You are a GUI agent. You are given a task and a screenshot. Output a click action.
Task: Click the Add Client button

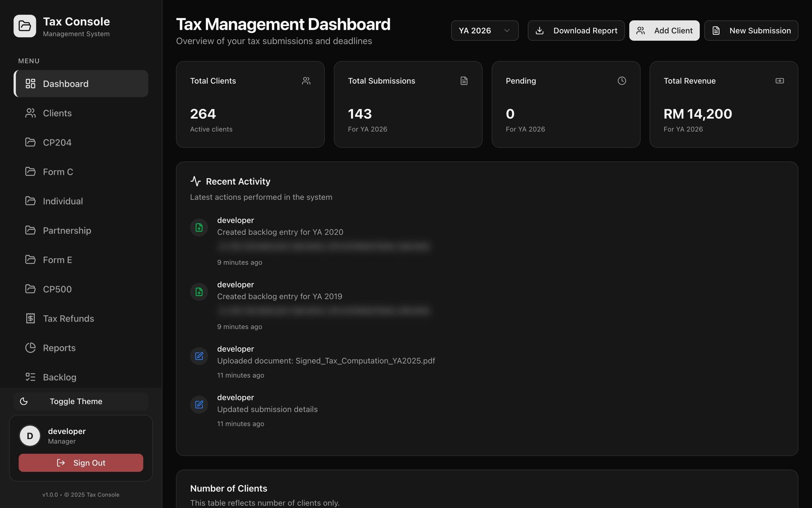pyautogui.click(x=664, y=31)
